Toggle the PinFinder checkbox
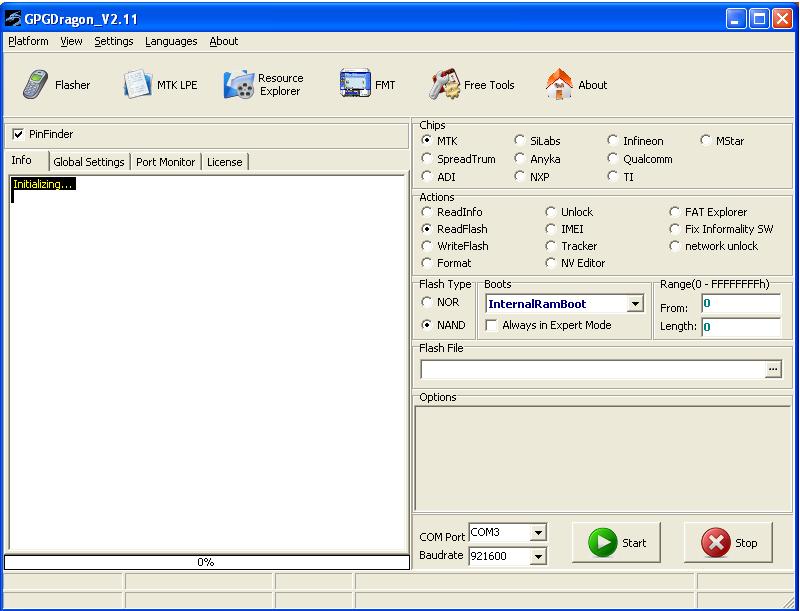This screenshot has width=800, height=611. [18, 134]
